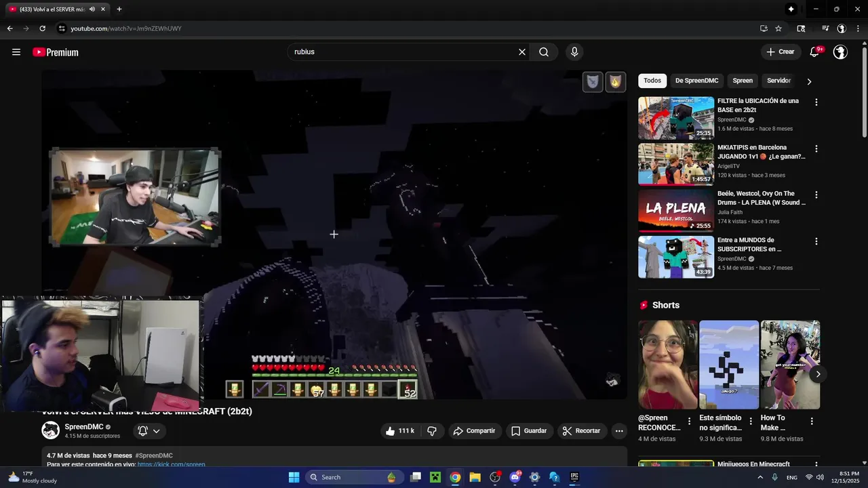
Task: Like the video with 111 k thumbs up
Action: click(399, 431)
